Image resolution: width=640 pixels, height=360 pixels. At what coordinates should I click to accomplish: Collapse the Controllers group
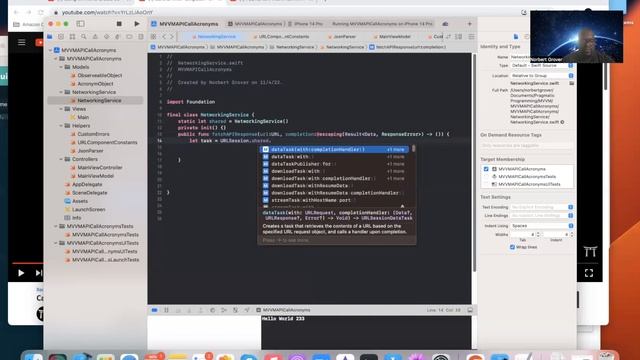pyautogui.click(x=61, y=159)
